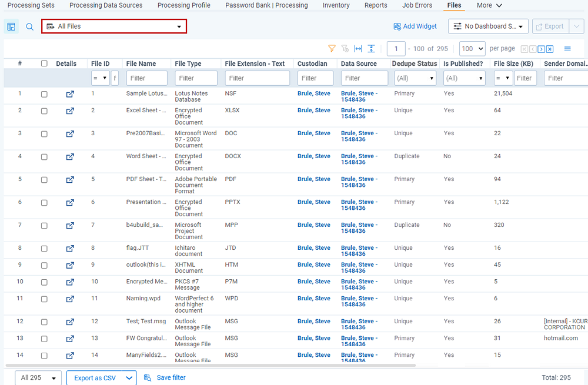Image resolution: width=588 pixels, height=385 pixels.
Task: Check the box for row 2
Action: pyautogui.click(x=44, y=111)
